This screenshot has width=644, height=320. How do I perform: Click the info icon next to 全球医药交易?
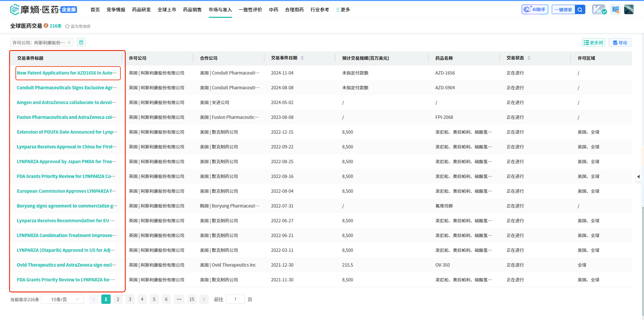pos(46,26)
